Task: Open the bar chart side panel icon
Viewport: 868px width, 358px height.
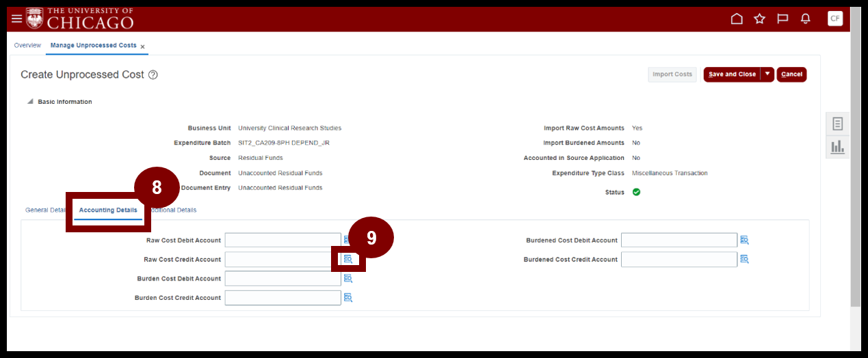Action: click(x=837, y=146)
